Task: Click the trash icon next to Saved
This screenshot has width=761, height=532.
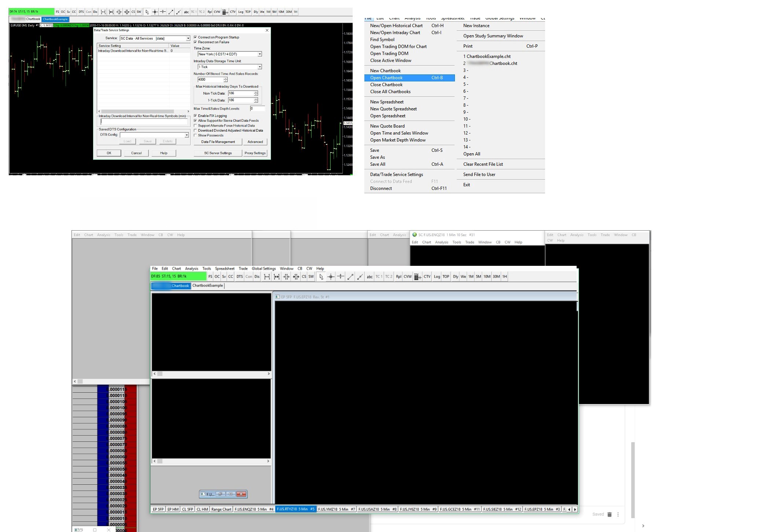Action: click(x=609, y=514)
